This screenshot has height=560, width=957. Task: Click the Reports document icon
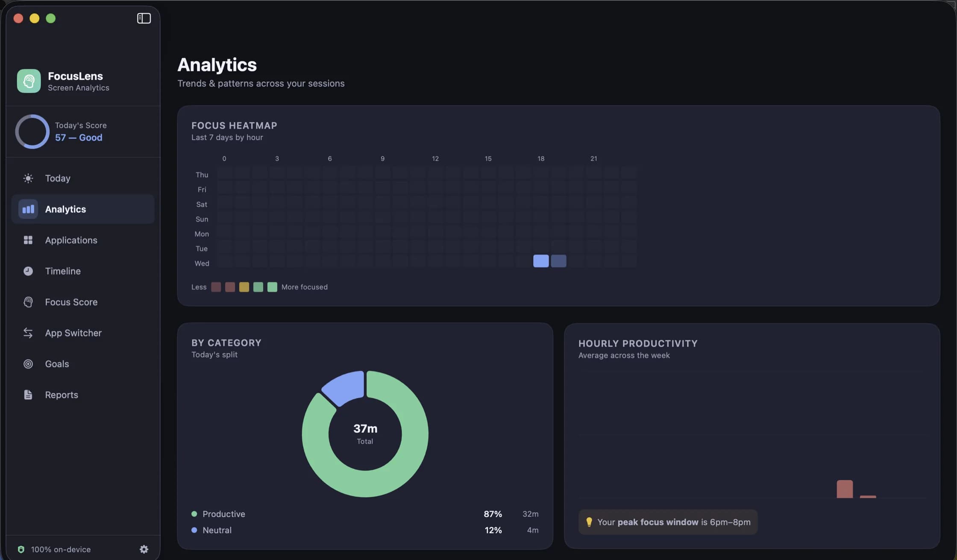[x=28, y=395]
